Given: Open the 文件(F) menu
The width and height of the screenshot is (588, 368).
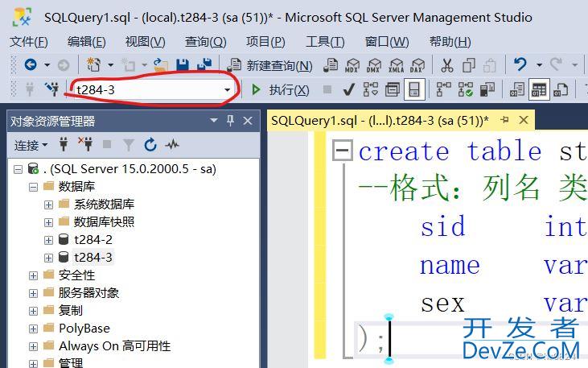Looking at the screenshot, I should (x=28, y=41).
